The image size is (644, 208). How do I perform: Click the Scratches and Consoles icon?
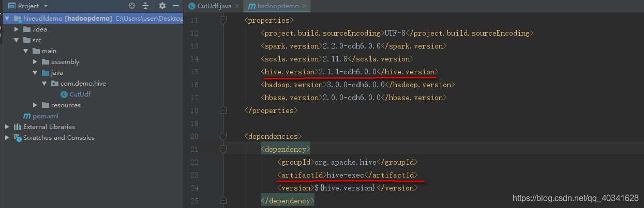tap(17, 138)
